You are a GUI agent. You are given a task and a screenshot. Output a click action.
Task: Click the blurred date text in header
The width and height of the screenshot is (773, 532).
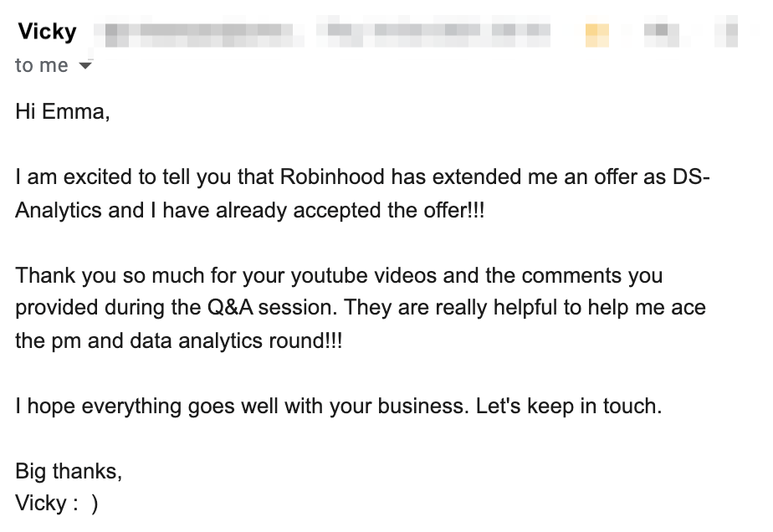(434, 32)
